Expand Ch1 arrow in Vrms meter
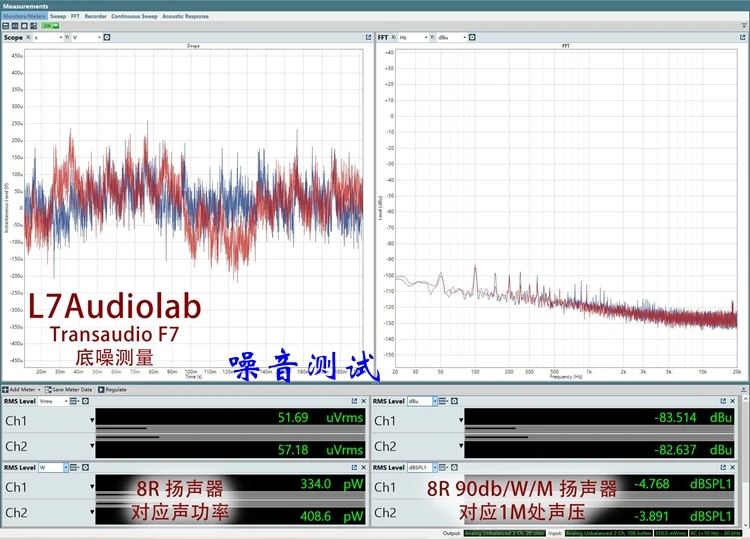This screenshot has height=539, width=750. click(92, 419)
